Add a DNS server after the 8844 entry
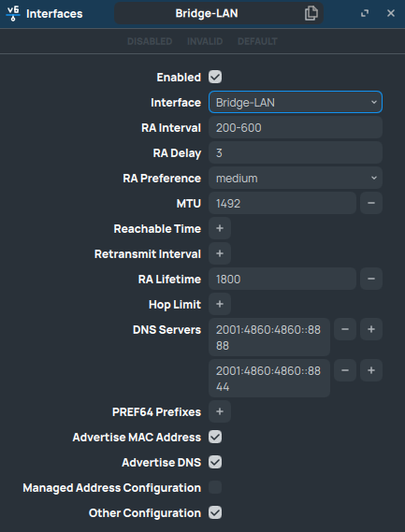Viewport: 405px width, 532px height. tap(371, 370)
